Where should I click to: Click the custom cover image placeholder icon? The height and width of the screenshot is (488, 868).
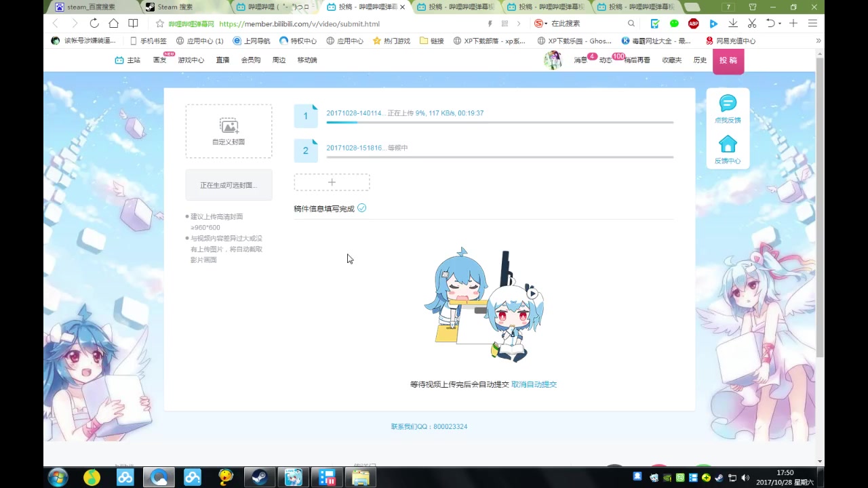pyautogui.click(x=229, y=126)
